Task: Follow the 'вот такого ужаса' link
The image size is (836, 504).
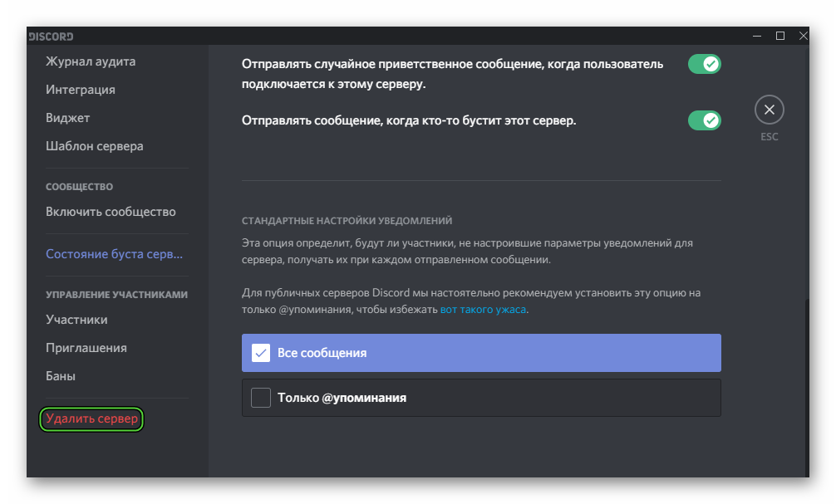Action: pos(483,309)
